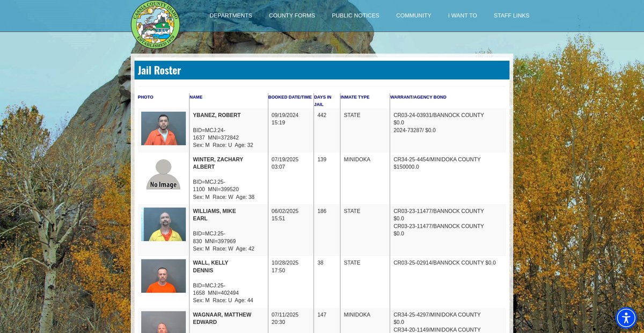The width and height of the screenshot is (644, 333).
Task: Click Kelly Dennis Wall's mugshot photo
Action: tap(163, 276)
